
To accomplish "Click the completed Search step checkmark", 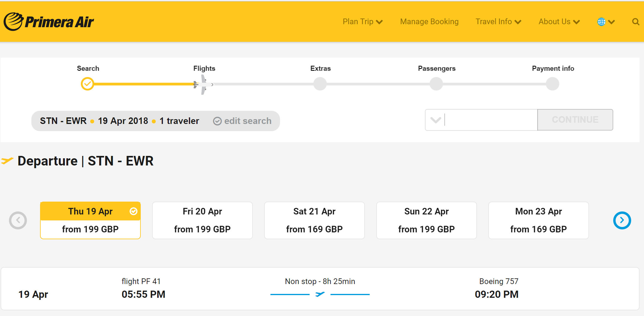I will click(88, 84).
